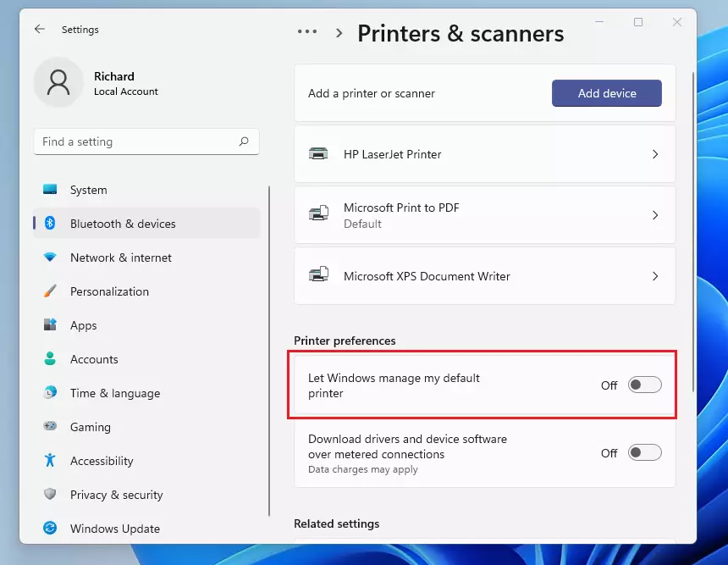Open Apps settings category
The image size is (728, 565).
click(146, 325)
